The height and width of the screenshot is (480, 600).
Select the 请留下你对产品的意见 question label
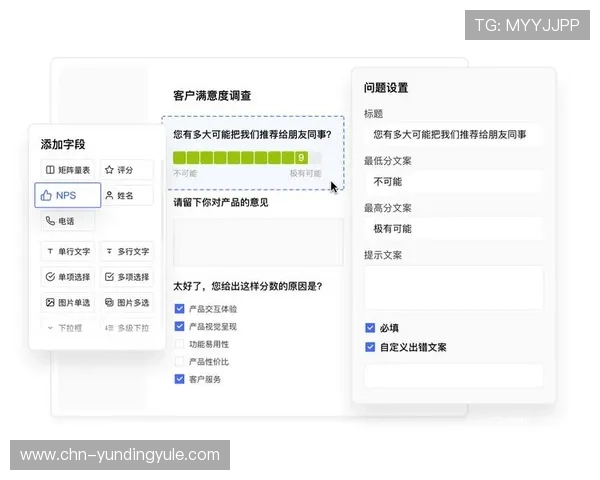(221, 202)
